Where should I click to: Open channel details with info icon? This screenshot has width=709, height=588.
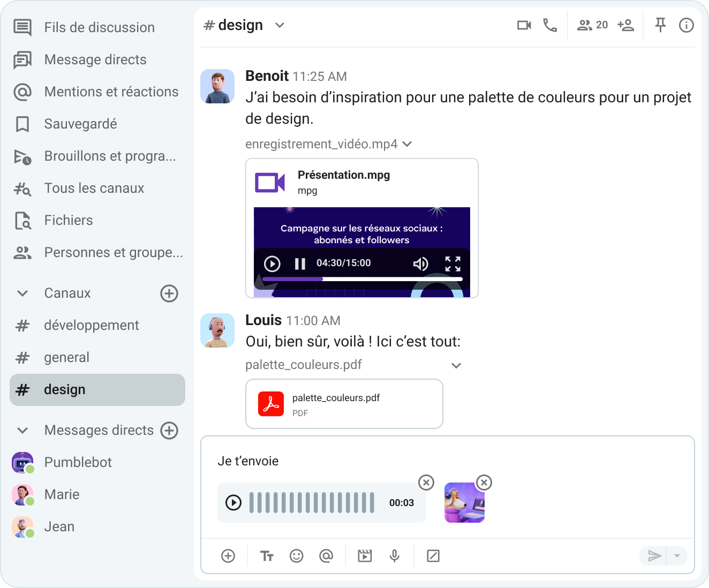pos(686,25)
